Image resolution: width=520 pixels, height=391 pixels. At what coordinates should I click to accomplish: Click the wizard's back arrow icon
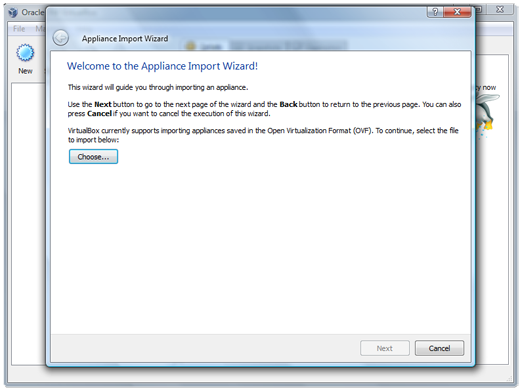61,38
